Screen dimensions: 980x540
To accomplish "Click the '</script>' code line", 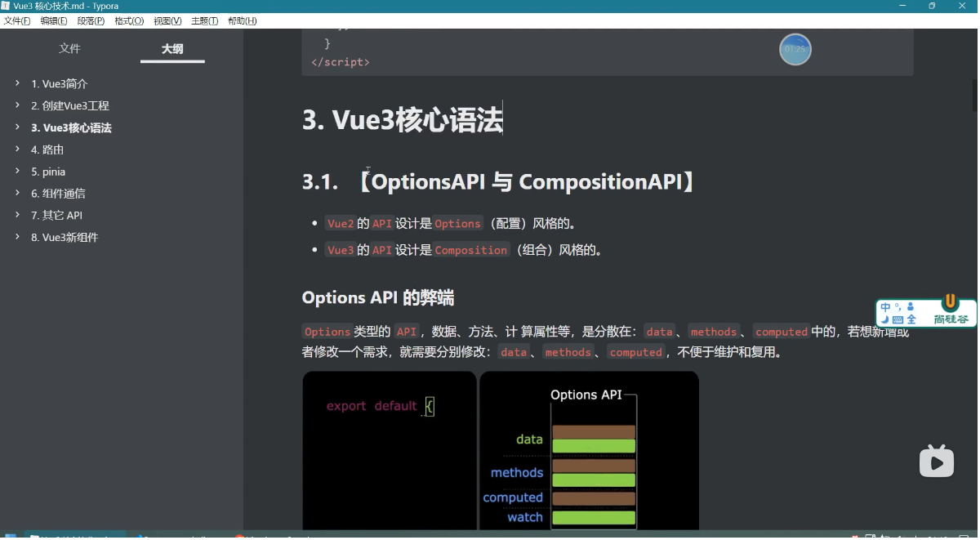I will [x=341, y=62].
